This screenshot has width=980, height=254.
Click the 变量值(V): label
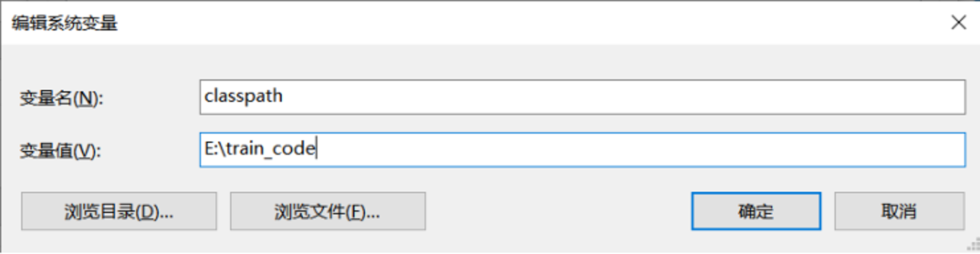click(x=60, y=151)
